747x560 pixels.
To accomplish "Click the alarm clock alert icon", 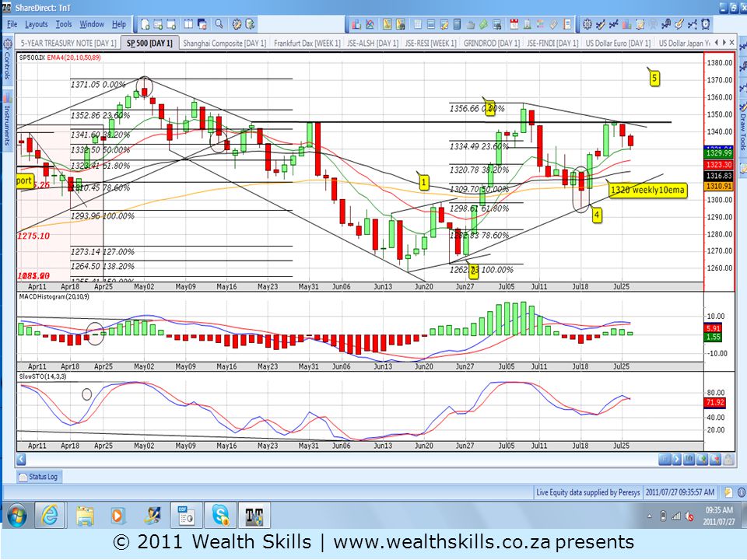I will coord(705,24).
